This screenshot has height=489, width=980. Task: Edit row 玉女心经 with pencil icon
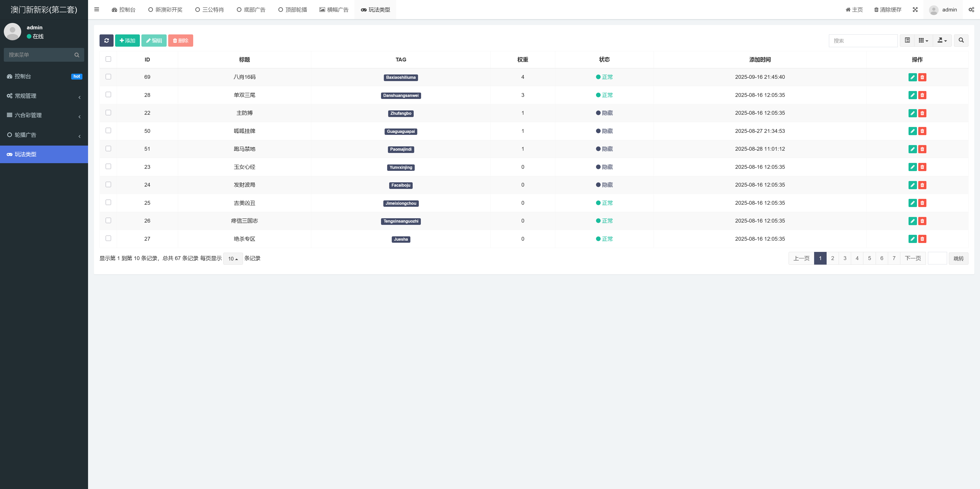(x=912, y=167)
